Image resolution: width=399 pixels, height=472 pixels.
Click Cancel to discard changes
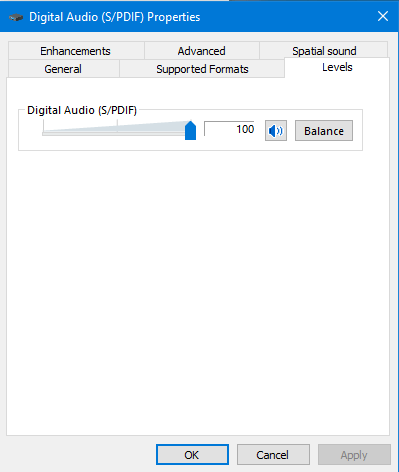click(x=273, y=455)
